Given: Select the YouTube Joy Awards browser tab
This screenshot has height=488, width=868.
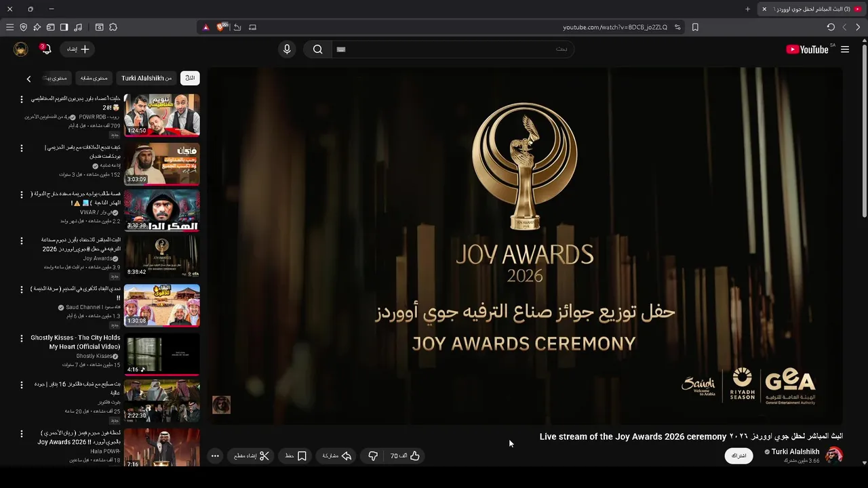Looking at the screenshot, I should point(812,9).
